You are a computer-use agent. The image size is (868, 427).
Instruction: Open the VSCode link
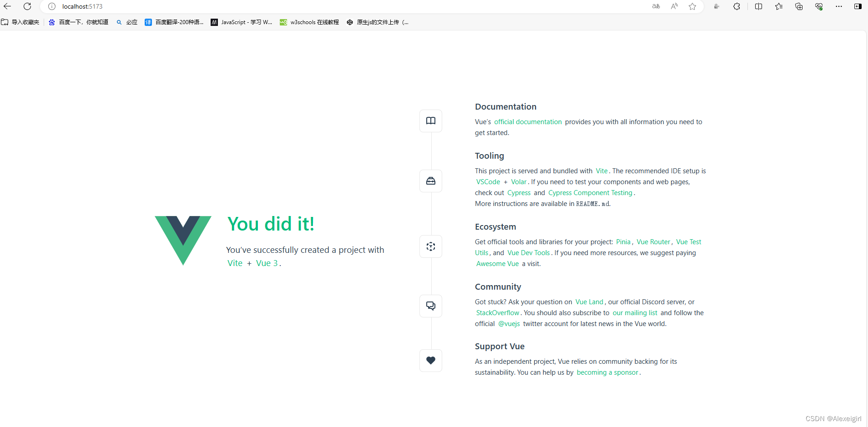(x=488, y=182)
